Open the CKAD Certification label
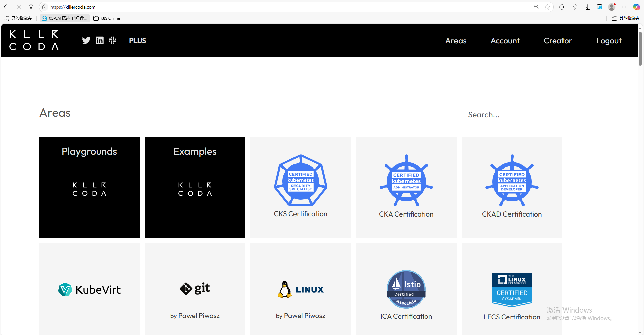Viewport: 644px width, 335px height. [x=512, y=214]
